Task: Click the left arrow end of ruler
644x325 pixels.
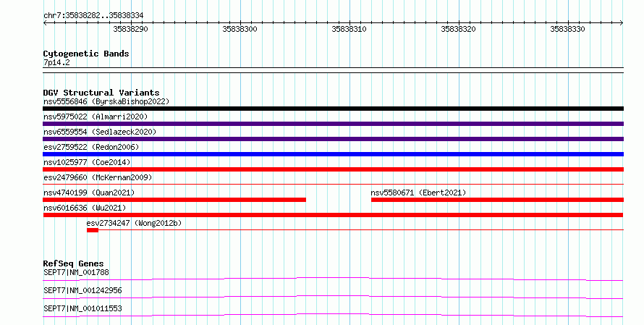Action: click(x=45, y=23)
